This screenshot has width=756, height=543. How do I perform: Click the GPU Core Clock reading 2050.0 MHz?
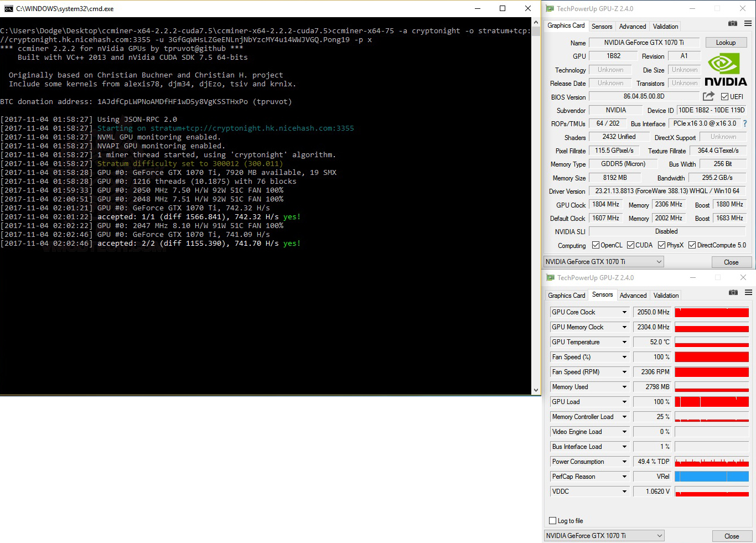pos(653,312)
